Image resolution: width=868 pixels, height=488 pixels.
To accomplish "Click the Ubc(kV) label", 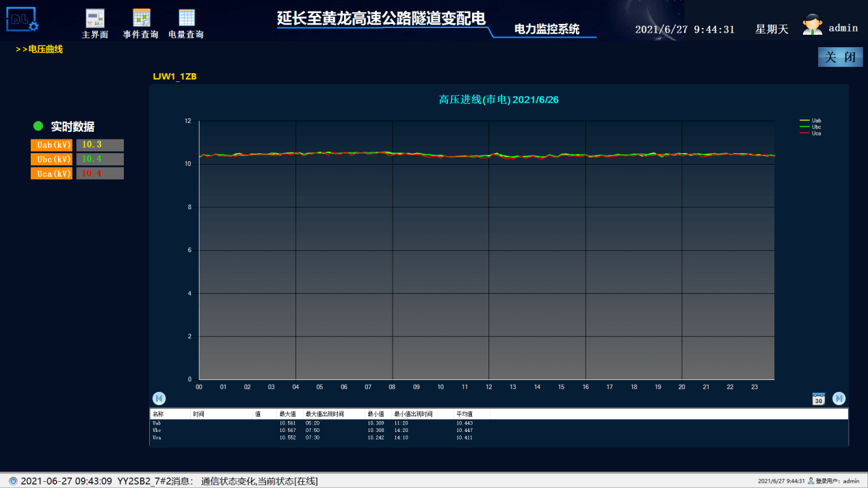I will [x=51, y=159].
